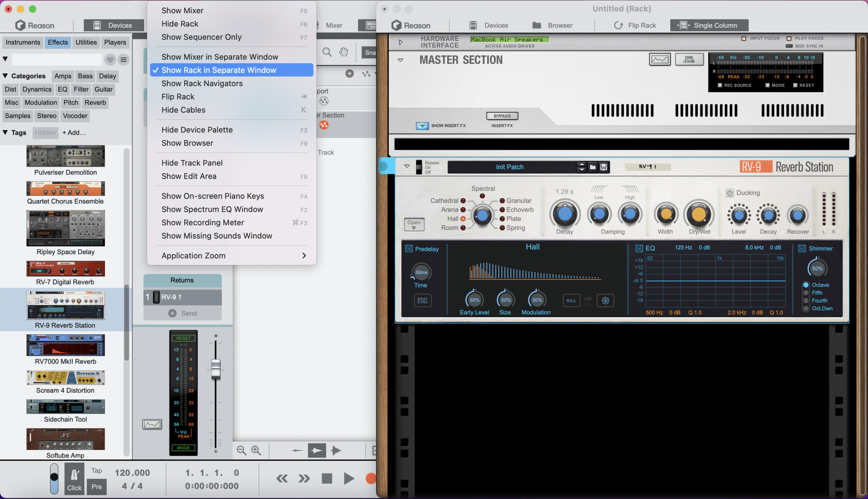Screen dimensions: 868x499
Task: Click the spectrum EQ icon beside mixer meter
Action: 152,424
